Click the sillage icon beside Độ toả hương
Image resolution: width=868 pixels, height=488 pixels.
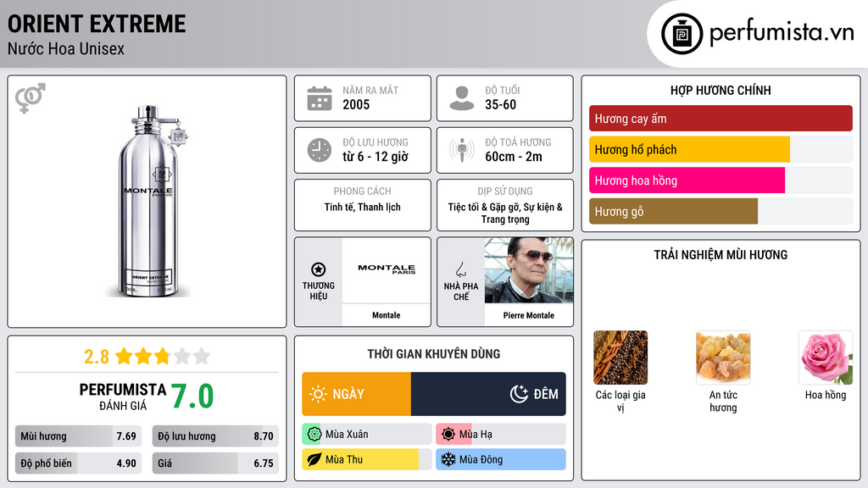(462, 150)
